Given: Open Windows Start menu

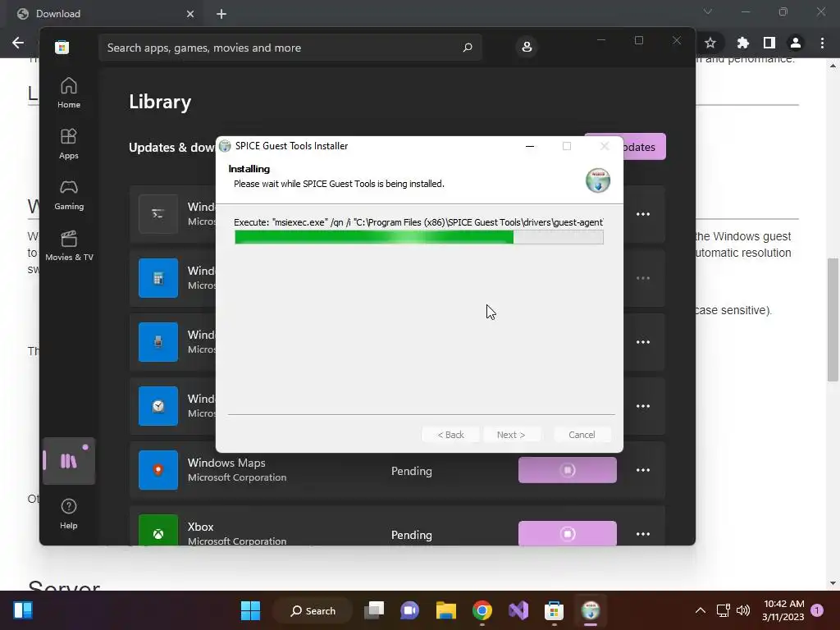Looking at the screenshot, I should (x=250, y=610).
